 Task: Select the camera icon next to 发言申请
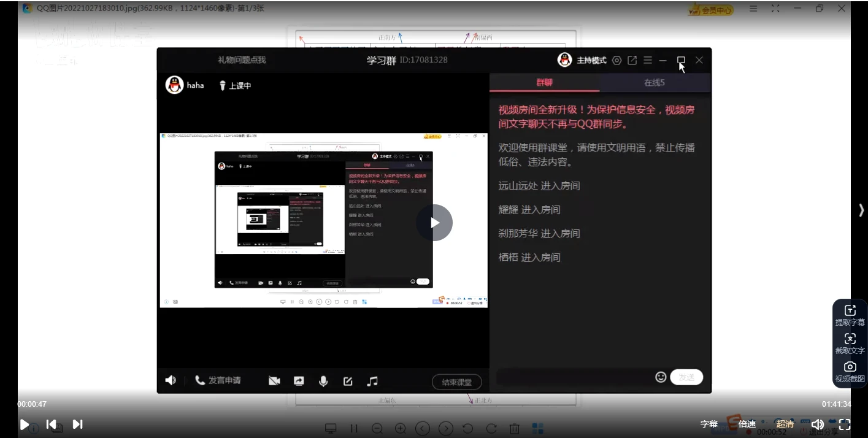[x=274, y=380]
